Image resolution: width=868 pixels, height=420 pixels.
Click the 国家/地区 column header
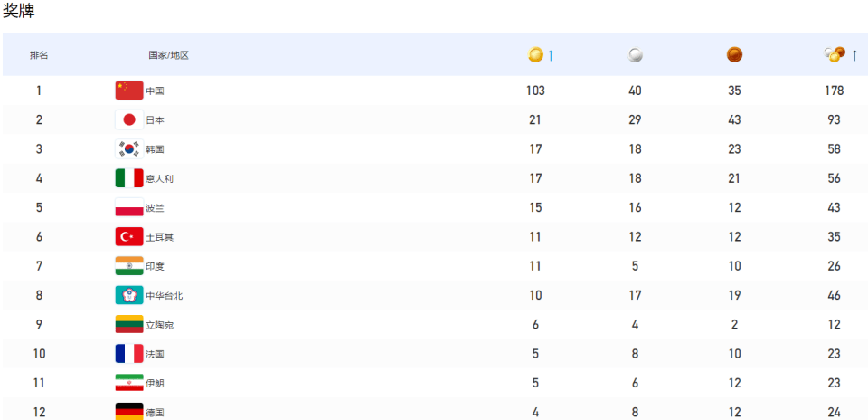point(169,56)
